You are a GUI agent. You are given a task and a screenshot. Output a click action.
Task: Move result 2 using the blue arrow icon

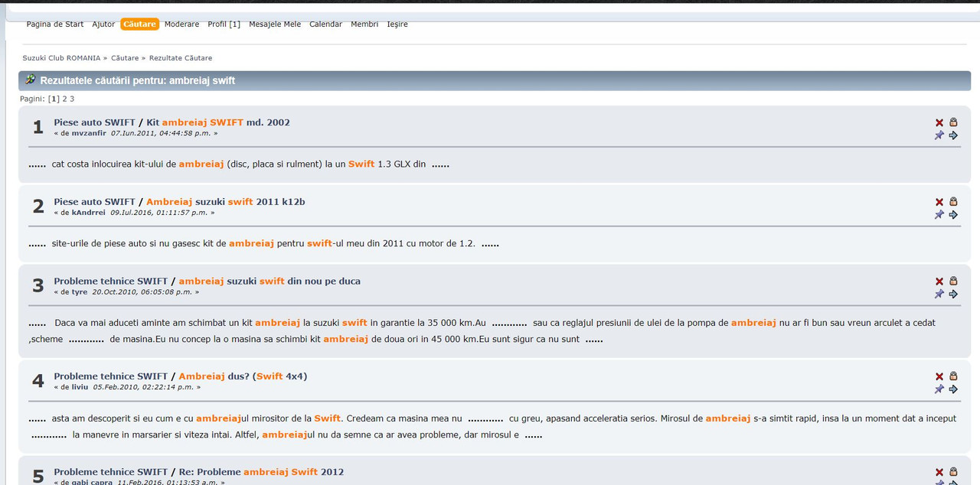click(953, 215)
